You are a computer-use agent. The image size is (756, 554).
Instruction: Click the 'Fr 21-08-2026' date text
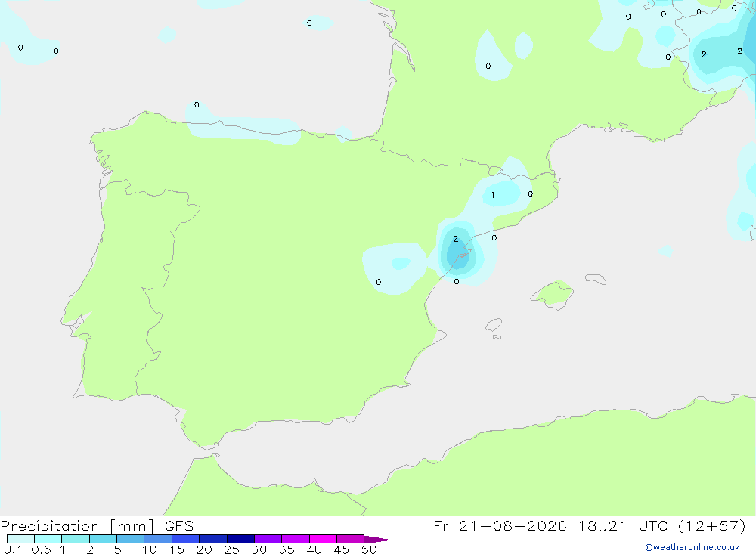point(500,525)
